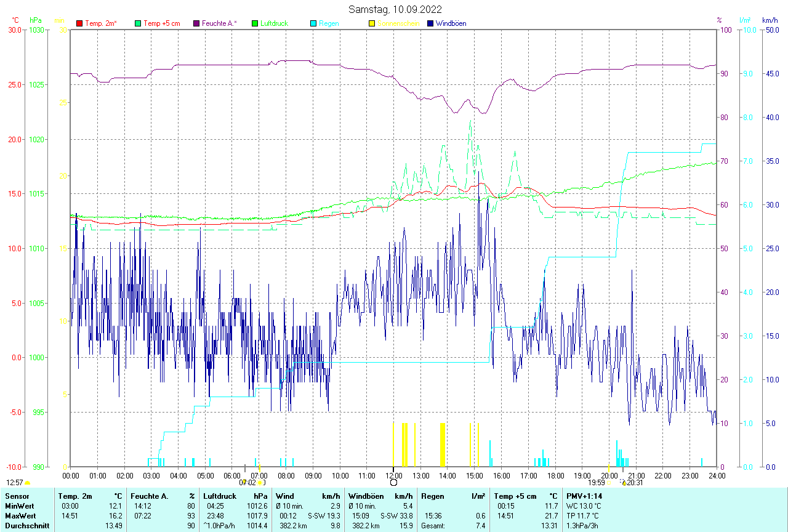
Task: Click the sunset time 19:59
Action: pyautogui.click(x=597, y=483)
